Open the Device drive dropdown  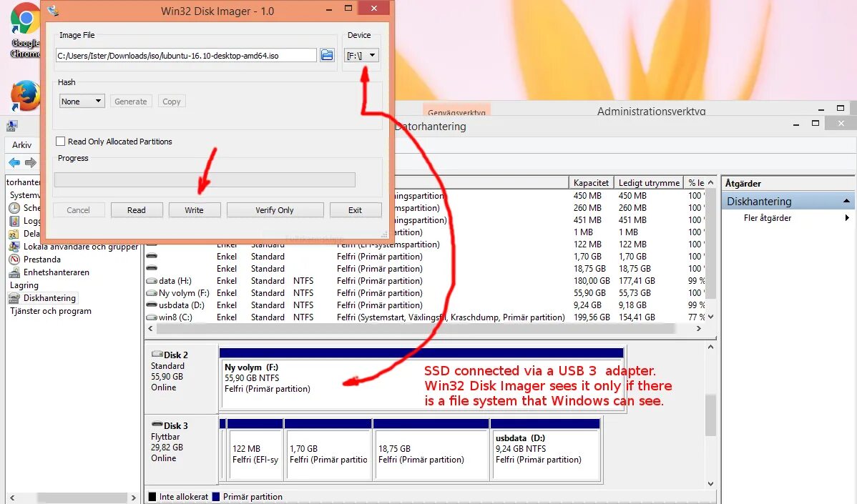[x=361, y=55]
